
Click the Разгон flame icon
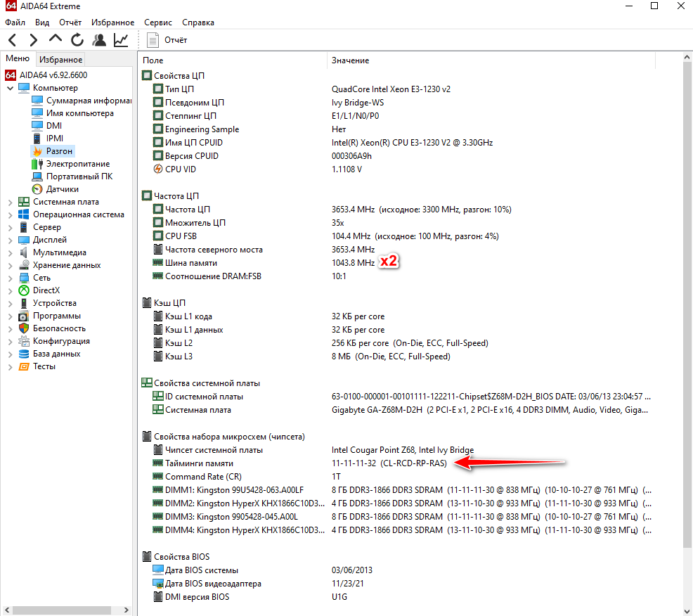tap(37, 151)
